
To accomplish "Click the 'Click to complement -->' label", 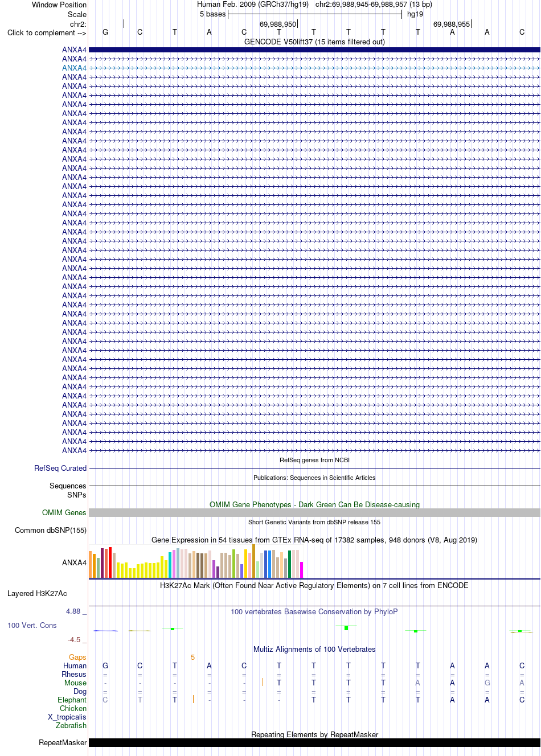I will pyautogui.click(x=47, y=32).
